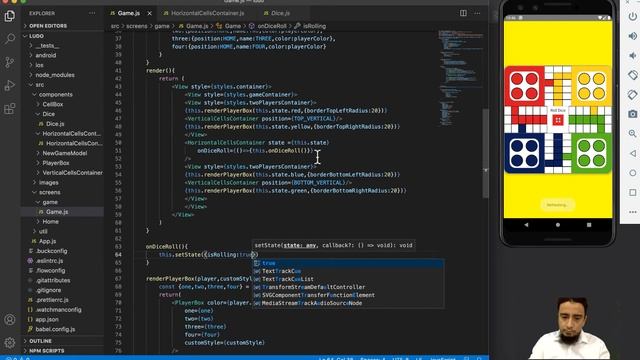
Task: Close the Game.js editor tab
Action: click(149, 13)
